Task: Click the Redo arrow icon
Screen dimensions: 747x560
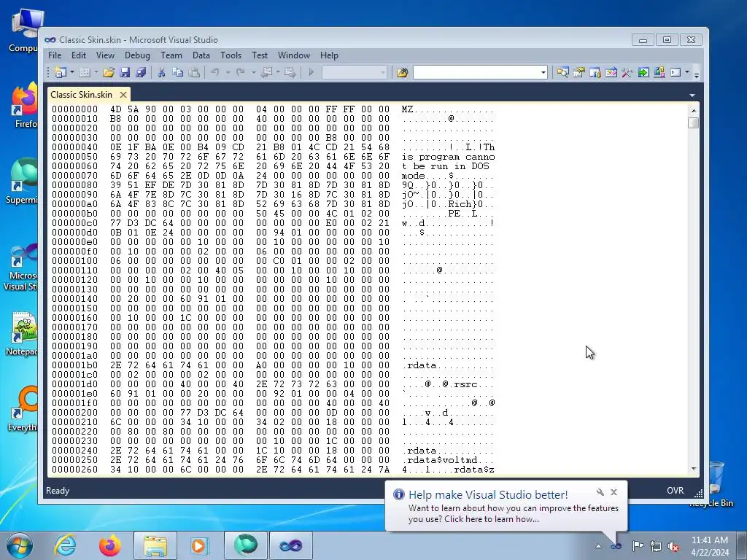Action: click(241, 72)
